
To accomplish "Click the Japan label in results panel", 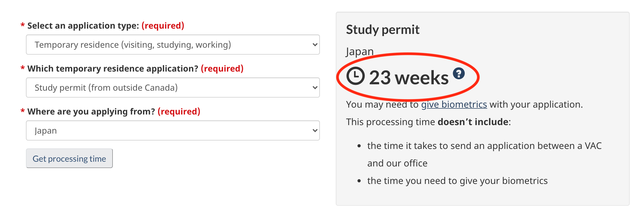I will pos(360,51).
